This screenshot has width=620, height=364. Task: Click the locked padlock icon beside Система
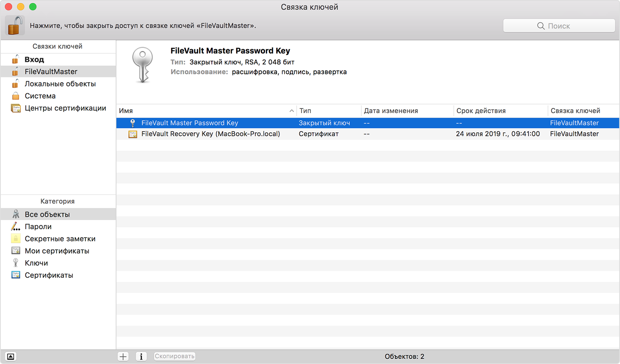(x=15, y=96)
